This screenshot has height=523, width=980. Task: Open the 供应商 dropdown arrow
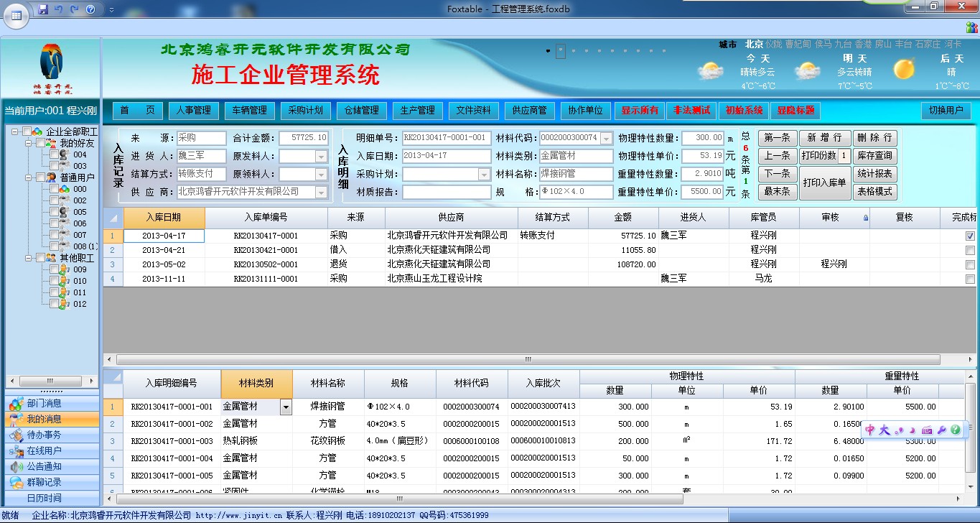tap(321, 192)
